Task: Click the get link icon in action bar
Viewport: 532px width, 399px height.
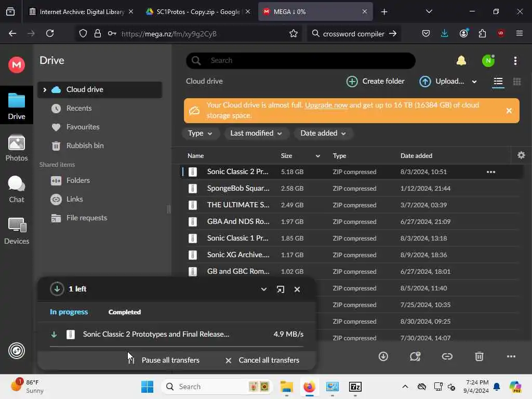Action: pyautogui.click(x=447, y=356)
